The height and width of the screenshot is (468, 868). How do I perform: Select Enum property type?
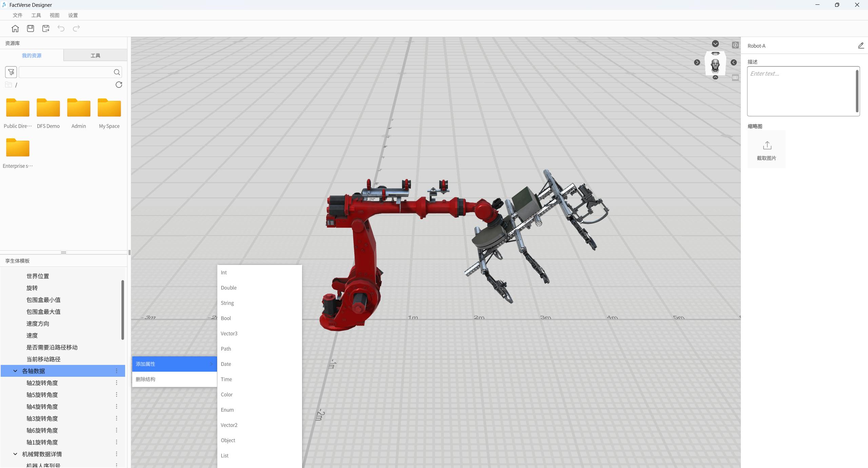coord(259,410)
